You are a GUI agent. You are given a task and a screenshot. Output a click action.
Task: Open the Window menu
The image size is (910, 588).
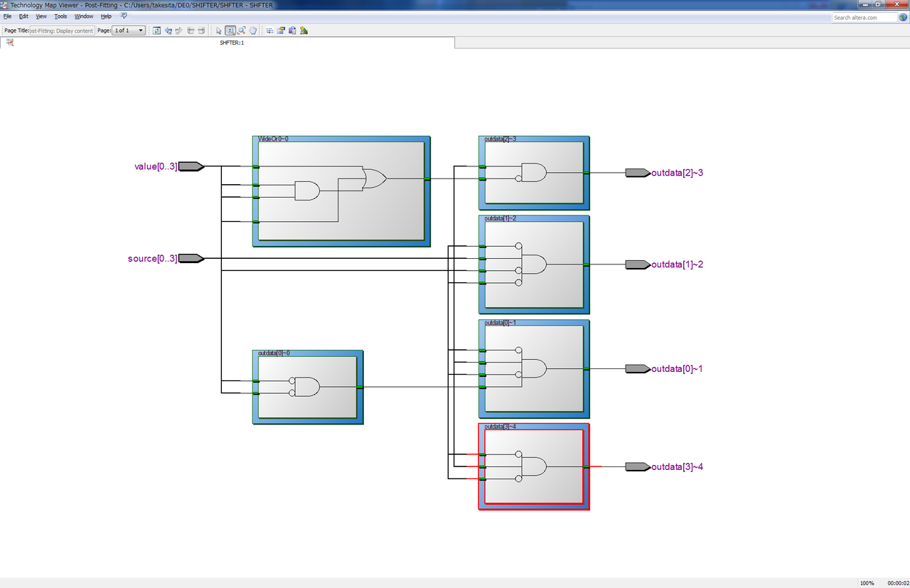pyautogui.click(x=84, y=16)
